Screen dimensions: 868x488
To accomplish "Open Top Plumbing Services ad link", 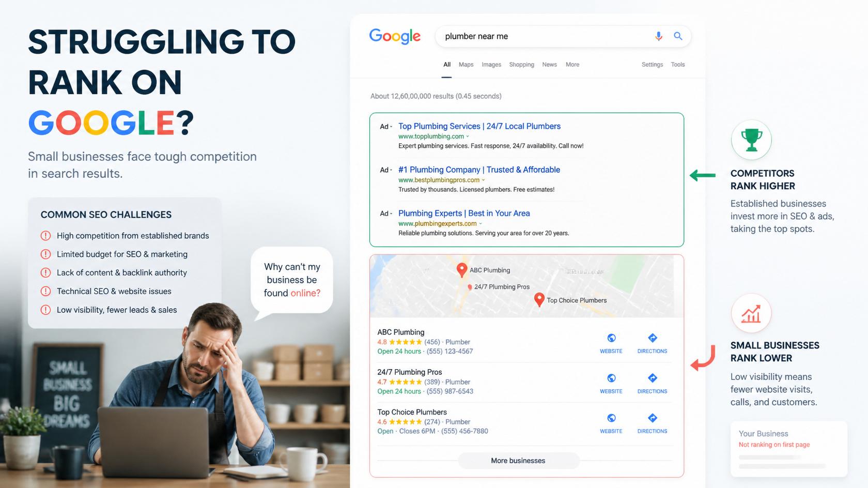I will point(479,126).
